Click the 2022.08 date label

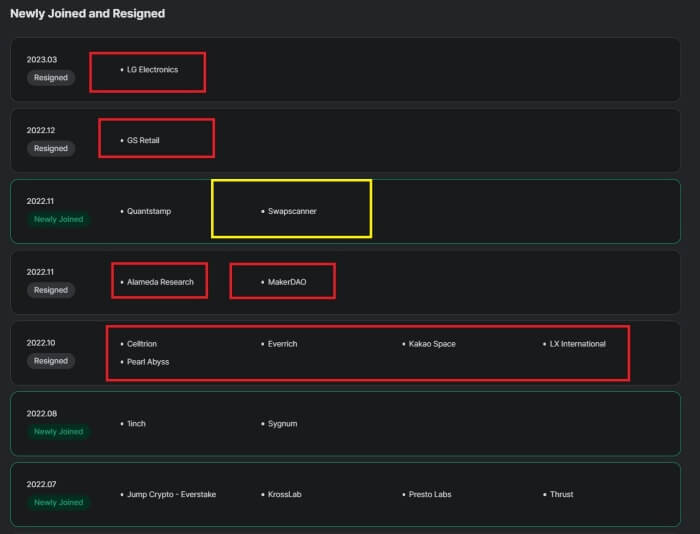click(x=42, y=413)
